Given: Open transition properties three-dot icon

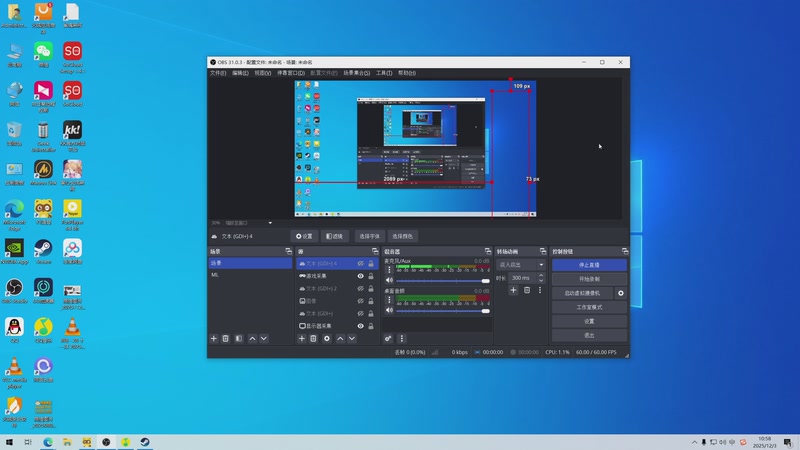Looking at the screenshot, I should pyautogui.click(x=540, y=290).
